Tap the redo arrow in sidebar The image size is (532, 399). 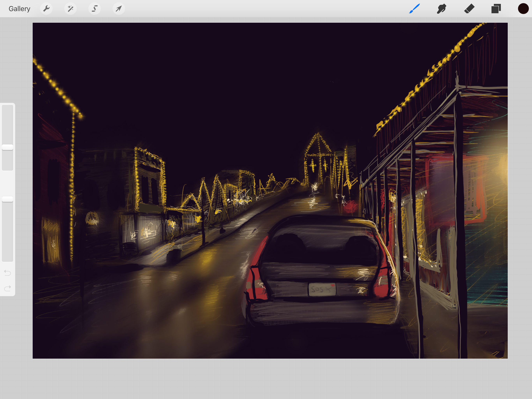7,288
